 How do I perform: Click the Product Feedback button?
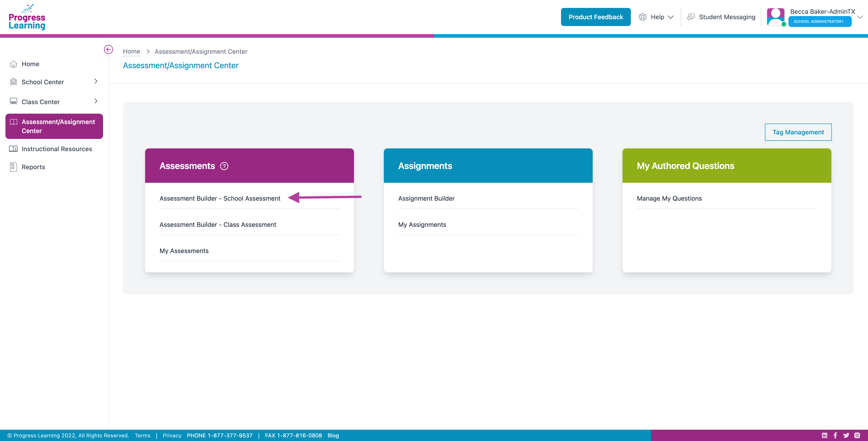596,17
